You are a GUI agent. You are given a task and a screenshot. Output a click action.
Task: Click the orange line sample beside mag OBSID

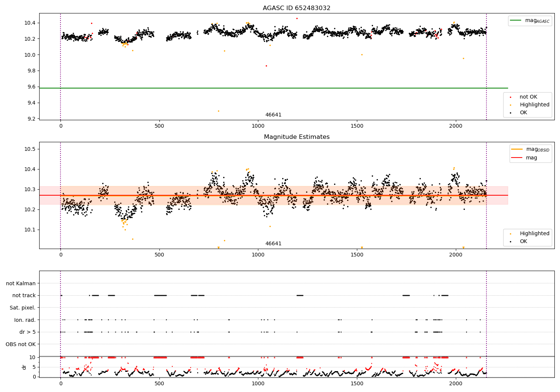517,149
